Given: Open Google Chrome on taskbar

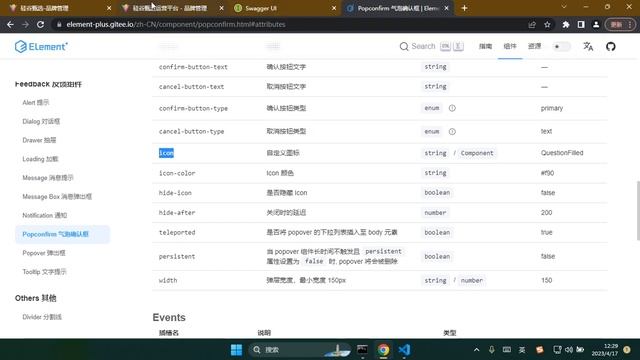Looking at the screenshot, I should (x=383, y=350).
